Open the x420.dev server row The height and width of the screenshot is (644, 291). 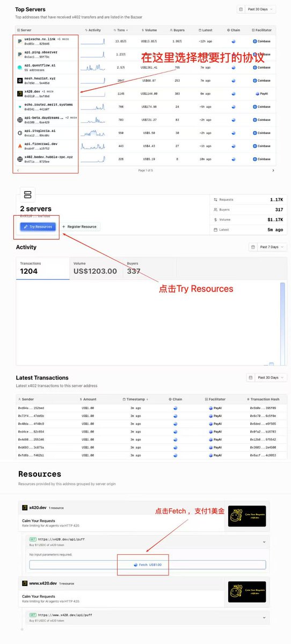point(145,93)
